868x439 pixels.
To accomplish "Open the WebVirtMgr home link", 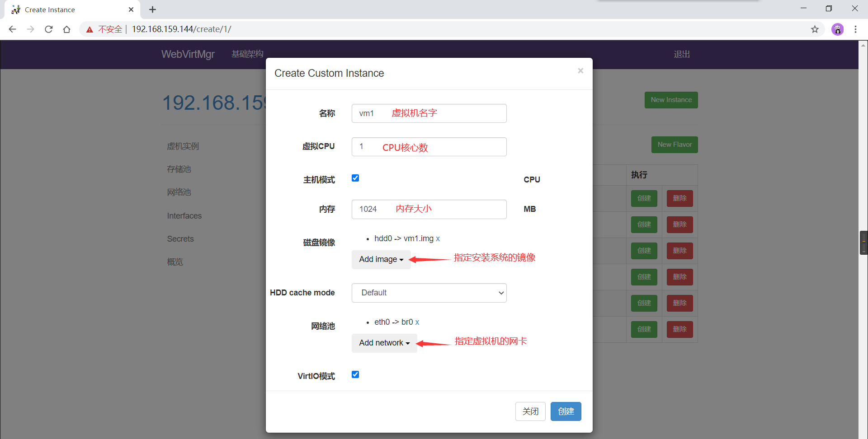I will point(188,54).
